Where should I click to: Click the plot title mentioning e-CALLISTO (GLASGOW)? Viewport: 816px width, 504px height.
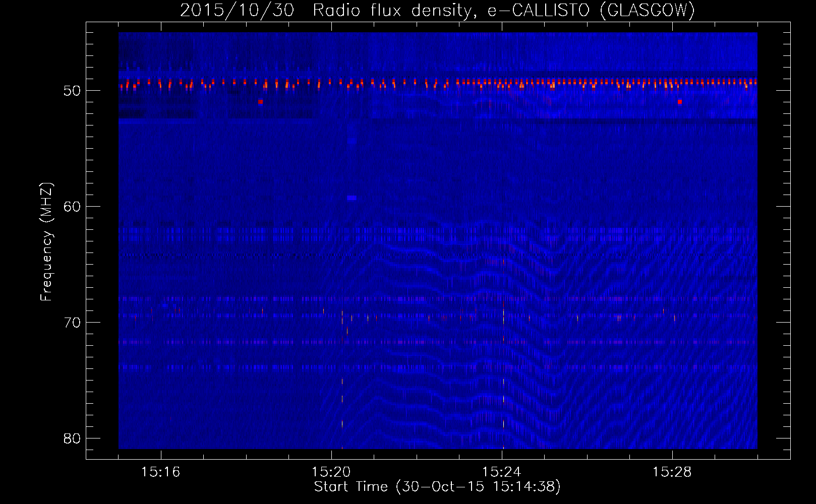[437, 10]
